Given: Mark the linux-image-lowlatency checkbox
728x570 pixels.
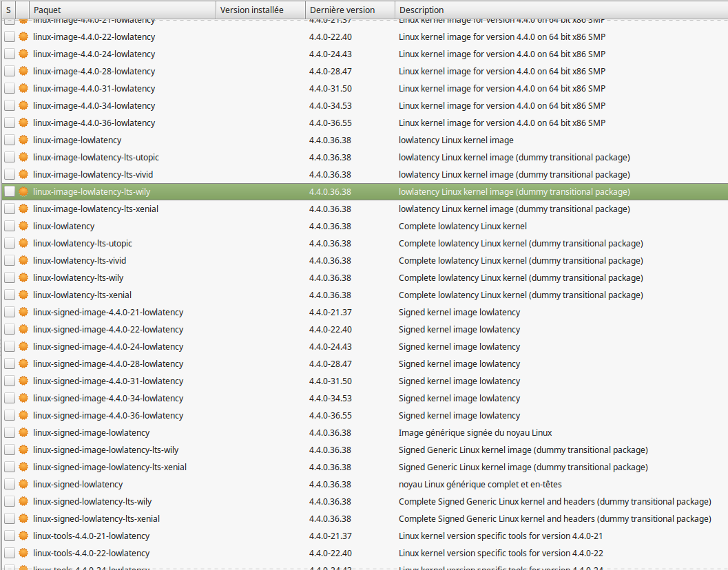Looking at the screenshot, I should click(9, 140).
